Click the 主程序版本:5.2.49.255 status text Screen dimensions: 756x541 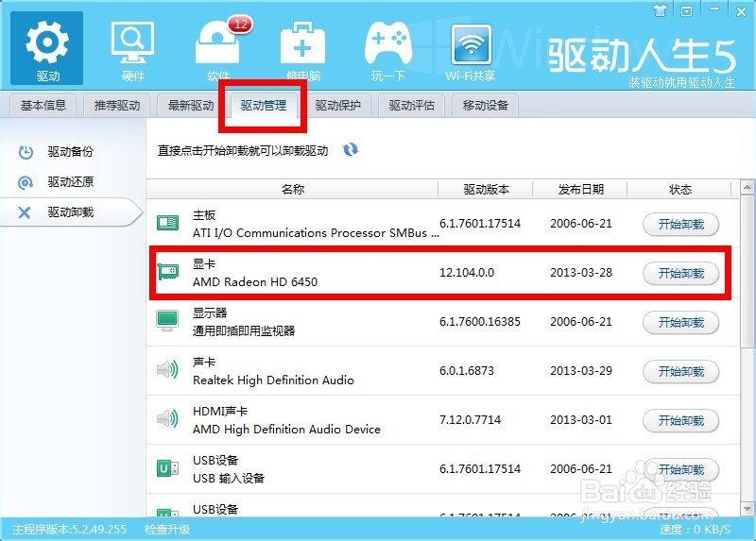tap(69, 530)
